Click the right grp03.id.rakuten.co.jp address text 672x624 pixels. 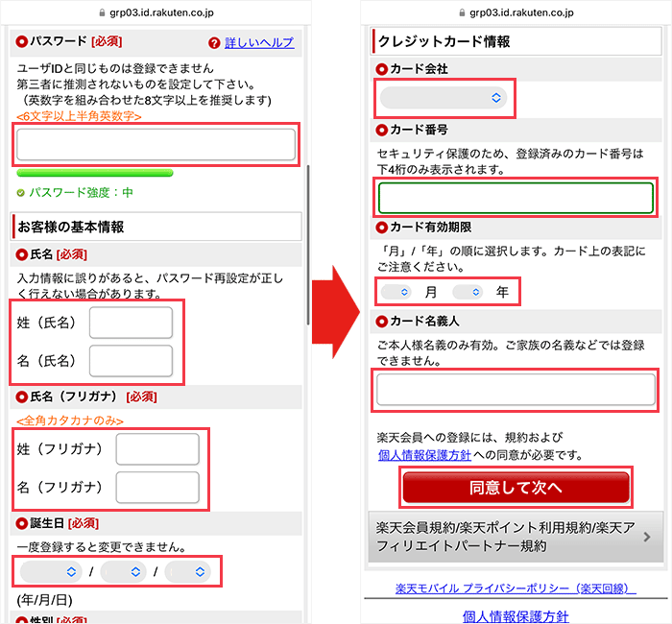pos(521,12)
